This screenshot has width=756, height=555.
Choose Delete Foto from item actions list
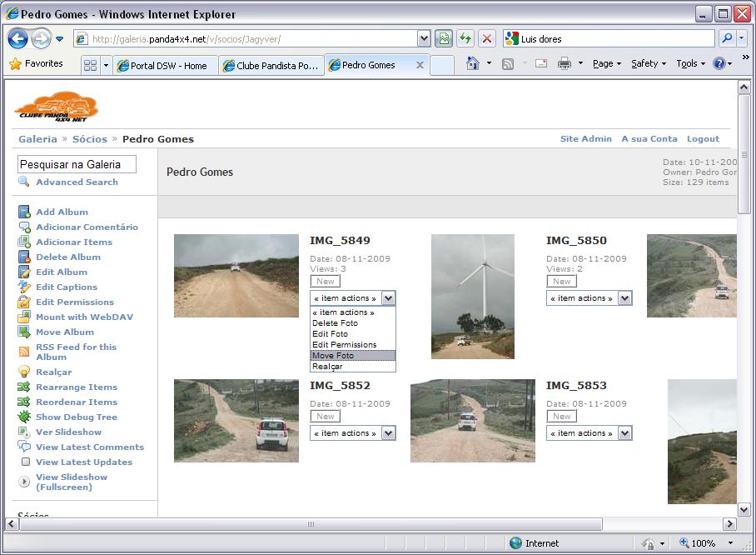pyautogui.click(x=353, y=323)
